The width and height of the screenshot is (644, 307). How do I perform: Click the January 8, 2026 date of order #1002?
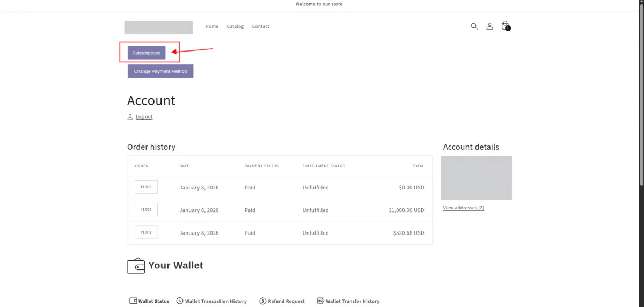pos(199,210)
